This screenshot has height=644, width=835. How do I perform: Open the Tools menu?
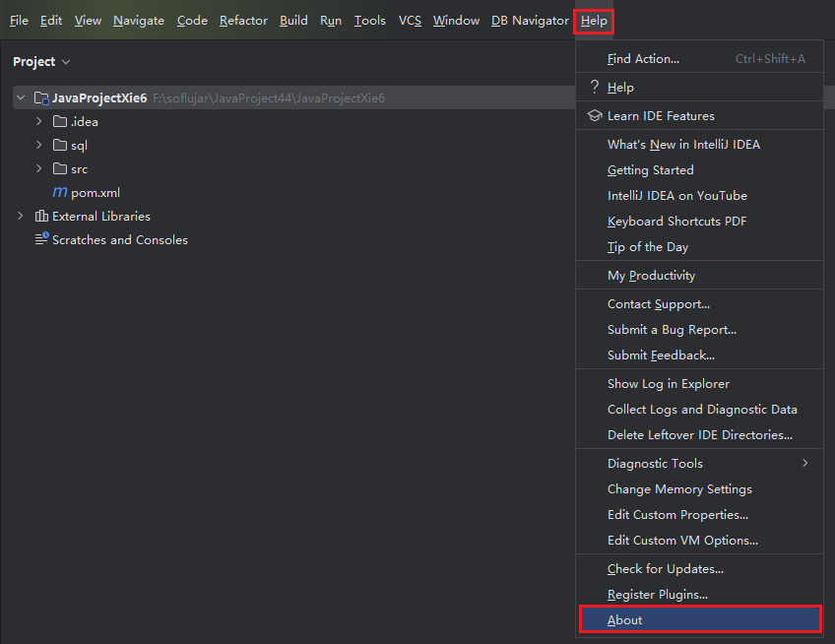pyautogui.click(x=369, y=21)
